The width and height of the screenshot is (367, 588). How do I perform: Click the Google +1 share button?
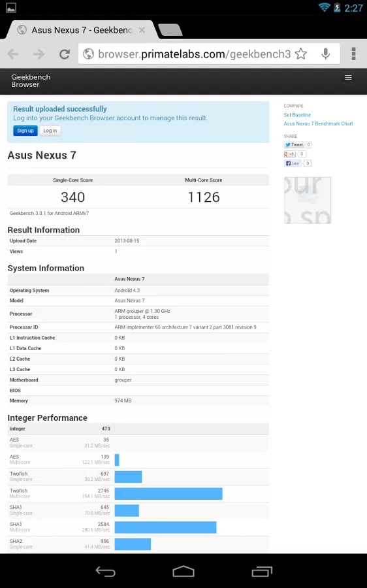(290, 154)
